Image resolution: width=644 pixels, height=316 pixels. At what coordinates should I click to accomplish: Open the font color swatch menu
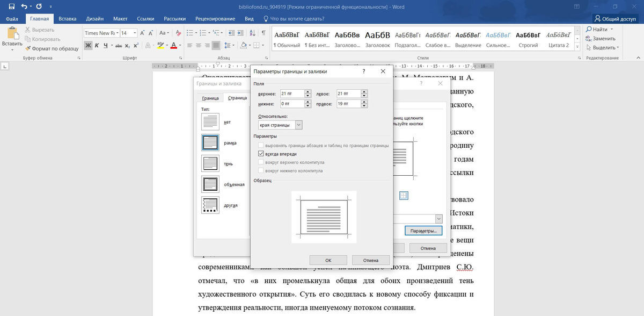[179, 46]
